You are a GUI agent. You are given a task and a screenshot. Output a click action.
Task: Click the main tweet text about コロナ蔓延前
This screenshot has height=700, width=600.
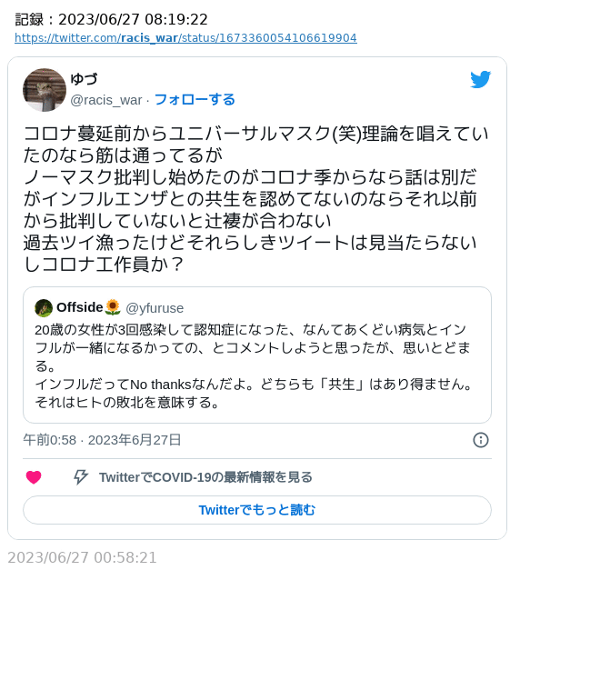[x=255, y=199]
